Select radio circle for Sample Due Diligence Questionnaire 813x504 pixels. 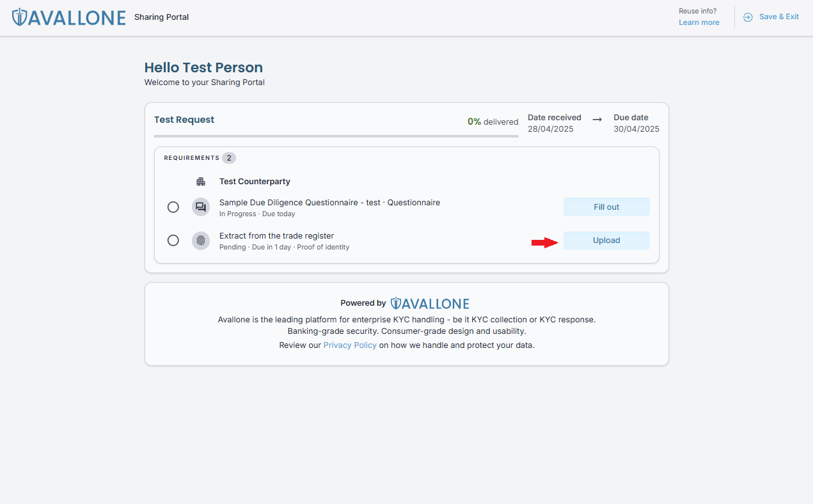[173, 207]
